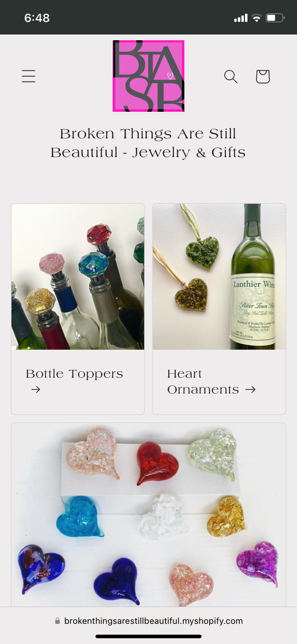Tap the bottle toppers product photo
297x644 pixels.
tap(78, 277)
